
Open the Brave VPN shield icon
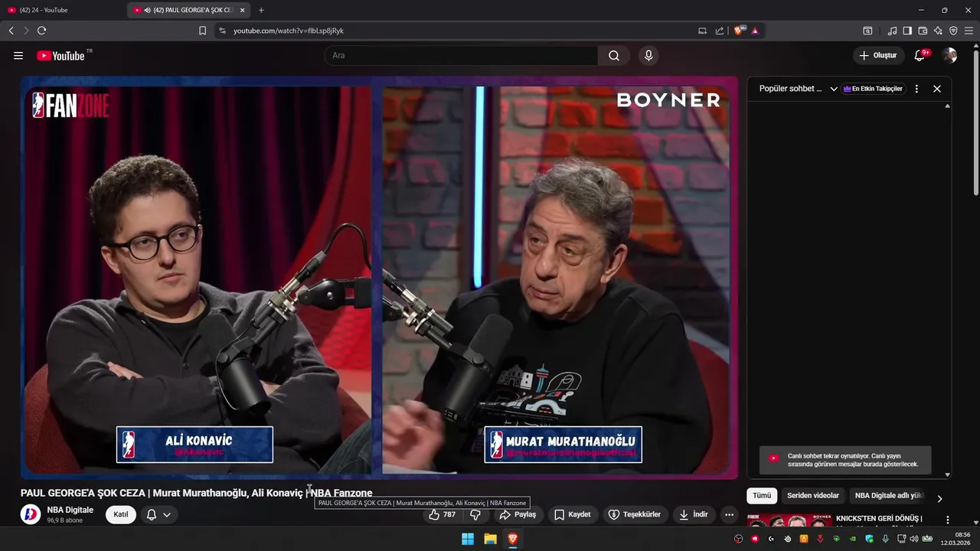(x=953, y=31)
